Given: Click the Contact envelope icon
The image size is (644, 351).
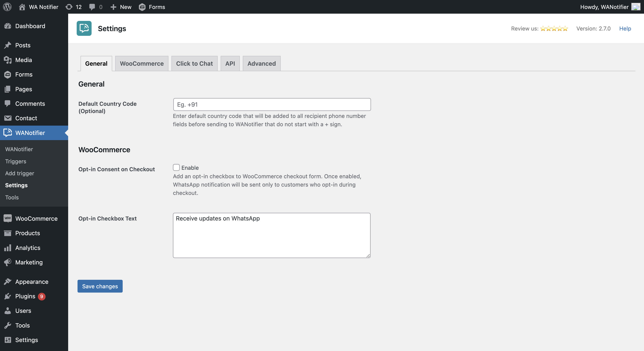Looking at the screenshot, I should click(8, 118).
